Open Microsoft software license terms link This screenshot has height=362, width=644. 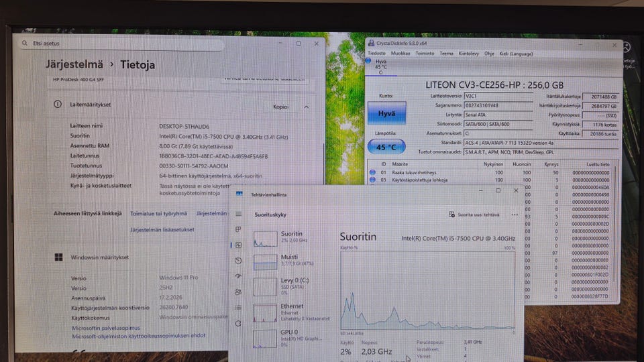(139, 336)
